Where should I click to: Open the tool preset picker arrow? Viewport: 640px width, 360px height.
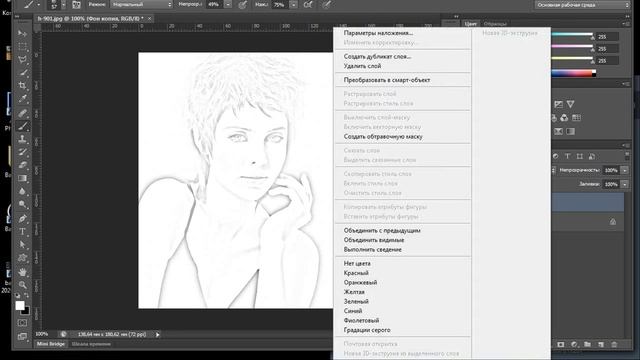[x=38, y=5]
